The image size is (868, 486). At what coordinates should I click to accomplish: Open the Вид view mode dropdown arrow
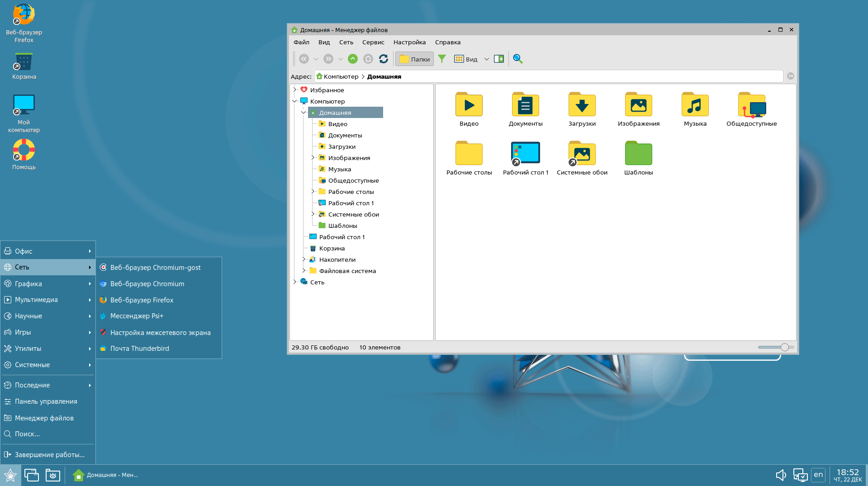487,59
